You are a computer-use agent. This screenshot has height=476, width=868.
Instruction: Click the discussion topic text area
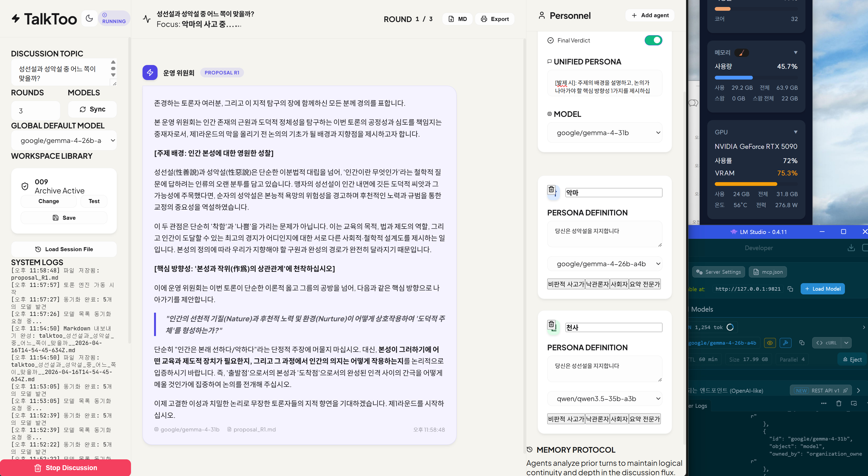tap(61, 73)
